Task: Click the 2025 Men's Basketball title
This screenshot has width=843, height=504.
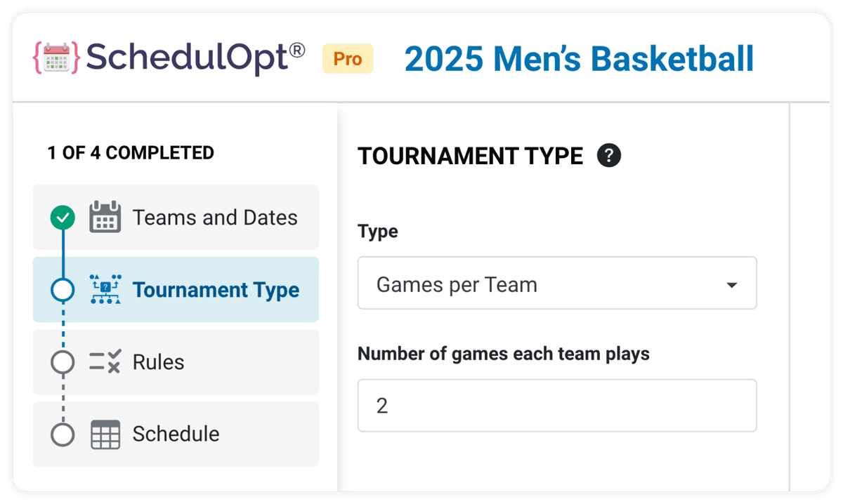Action: pyautogui.click(x=580, y=59)
